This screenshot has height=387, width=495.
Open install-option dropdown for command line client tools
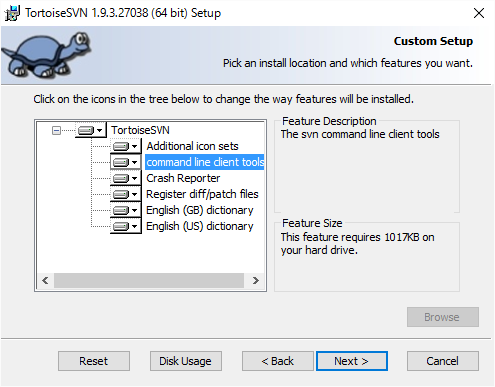tap(126, 162)
